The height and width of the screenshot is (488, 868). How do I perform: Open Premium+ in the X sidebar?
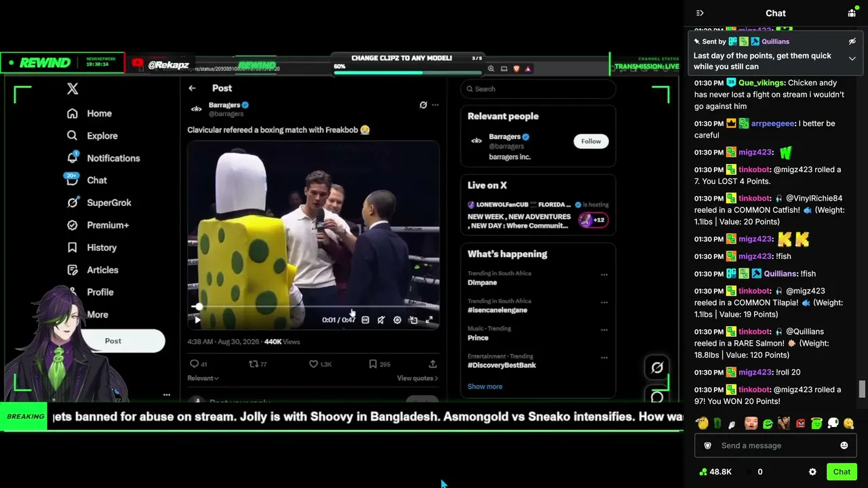[x=98, y=225]
